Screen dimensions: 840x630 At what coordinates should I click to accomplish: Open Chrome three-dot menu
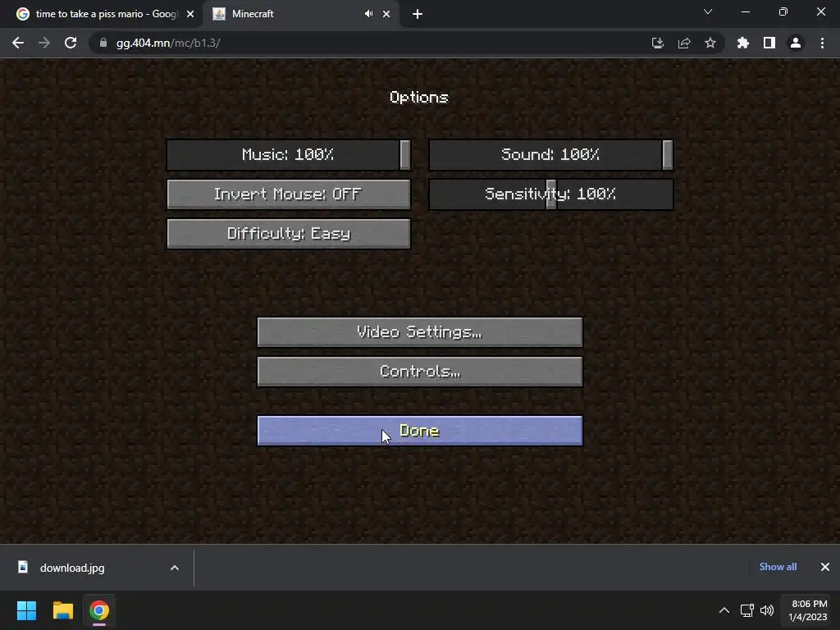click(822, 43)
